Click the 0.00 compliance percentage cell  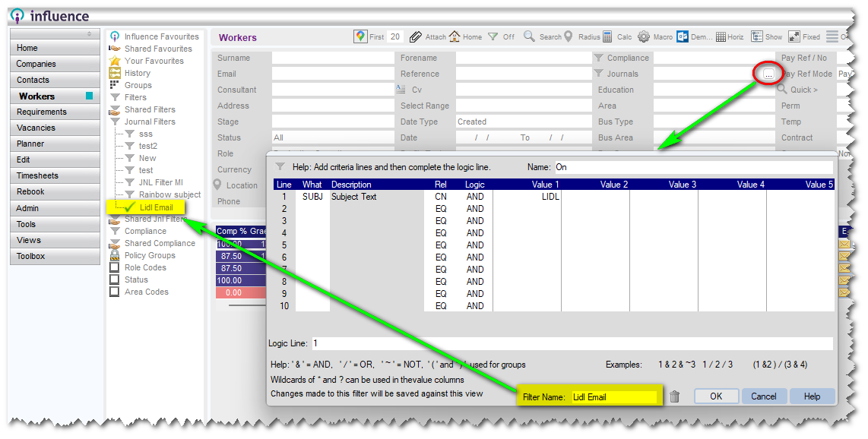(240, 292)
